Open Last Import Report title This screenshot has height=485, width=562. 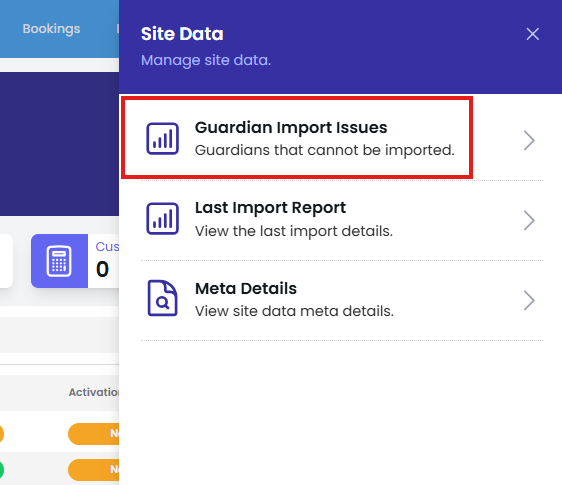click(x=270, y=208)
